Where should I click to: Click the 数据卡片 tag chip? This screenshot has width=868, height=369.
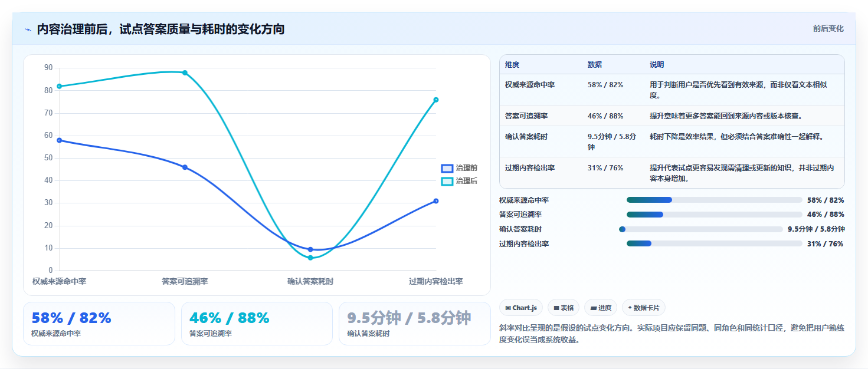[x=644, y=308]
